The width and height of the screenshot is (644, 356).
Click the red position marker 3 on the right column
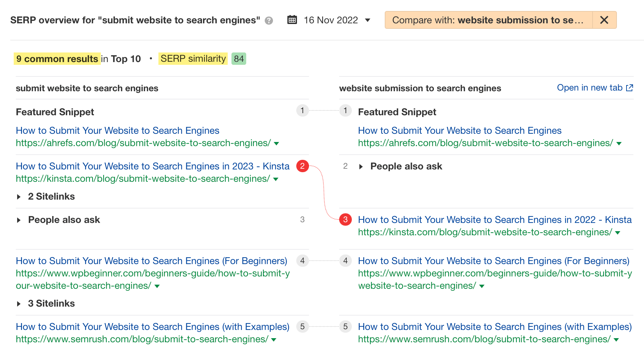point(345,220)
